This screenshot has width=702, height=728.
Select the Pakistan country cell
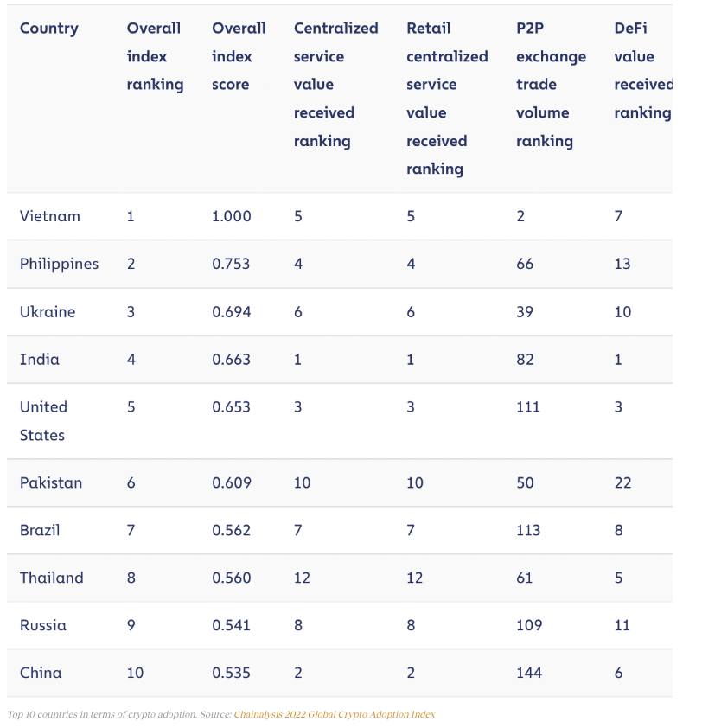[51, 482]
